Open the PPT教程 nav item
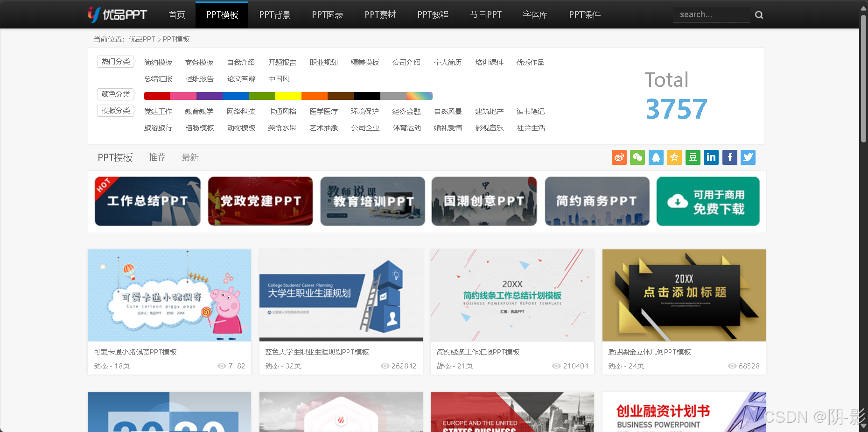This screenshot has width=868, height=432. (433, 15)
